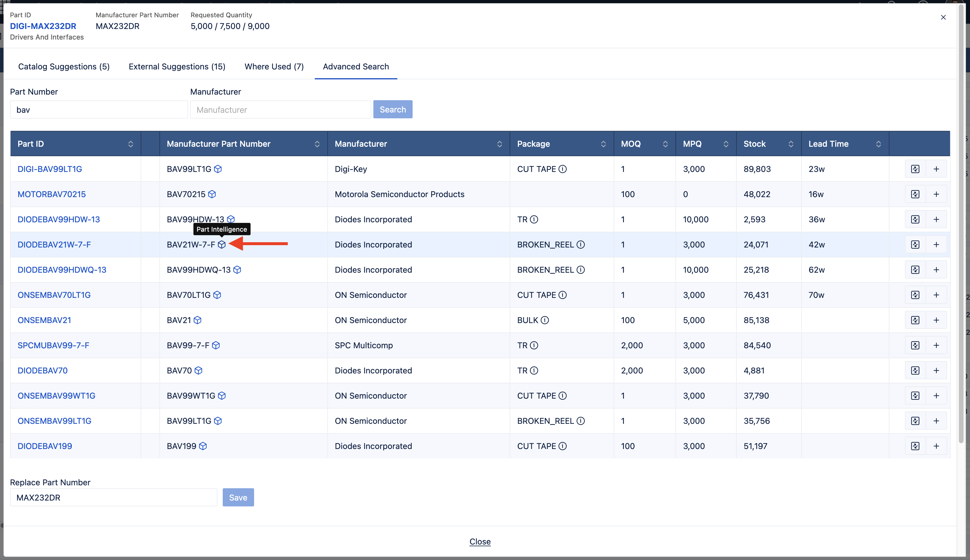Sort table by Manufacturer column
The image size is (970, 560).
click(x=499, y=144)
